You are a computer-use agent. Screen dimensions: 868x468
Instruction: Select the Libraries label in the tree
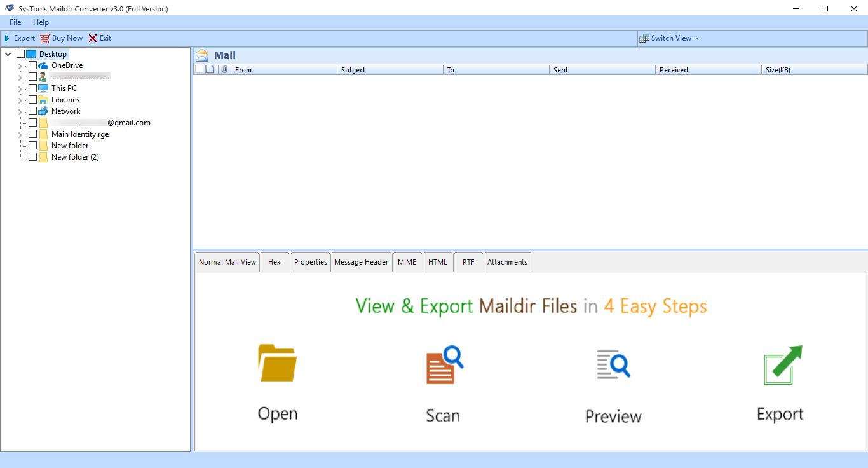tap(65, 100)
